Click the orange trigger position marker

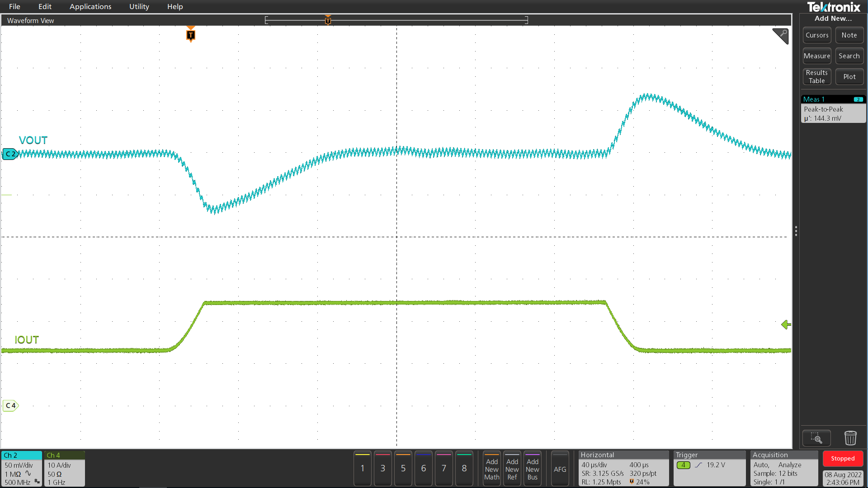pos(190,35)
